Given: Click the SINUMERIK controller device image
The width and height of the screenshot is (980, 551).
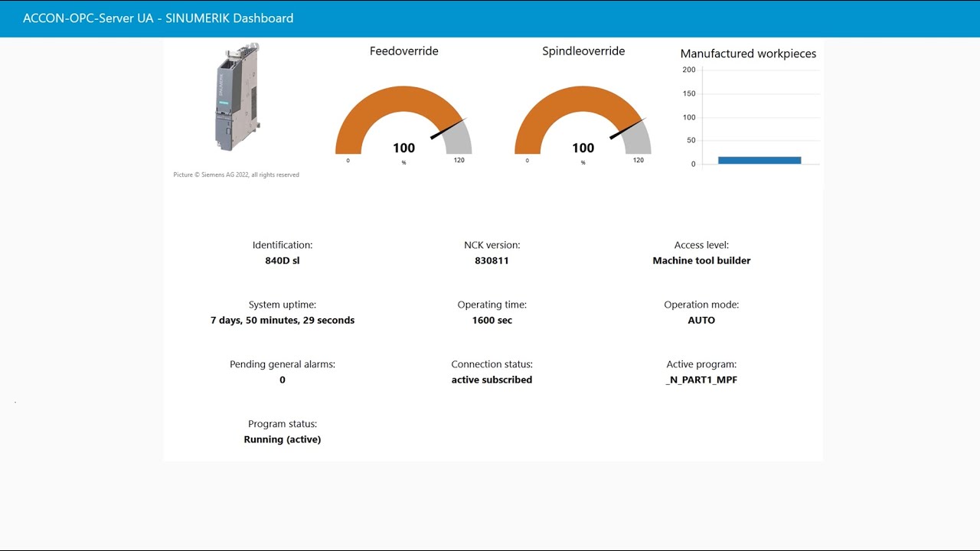Looking at the screenshot, I should (x=237, y=96).
